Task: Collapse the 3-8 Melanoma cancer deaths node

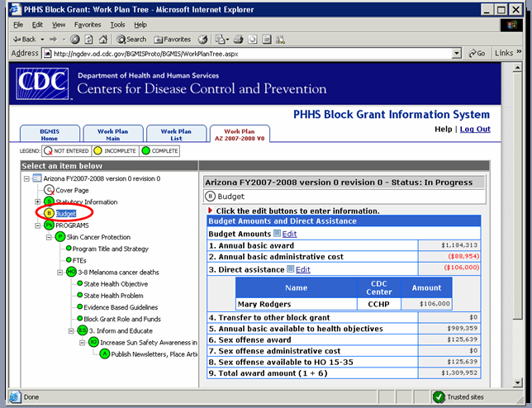Action: pos(60,272)
